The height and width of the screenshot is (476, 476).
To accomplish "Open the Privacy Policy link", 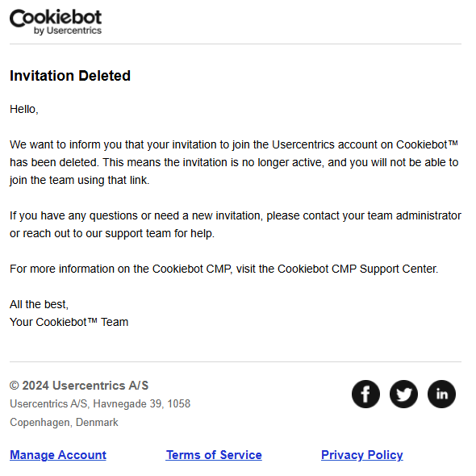I will pos(362,455).
